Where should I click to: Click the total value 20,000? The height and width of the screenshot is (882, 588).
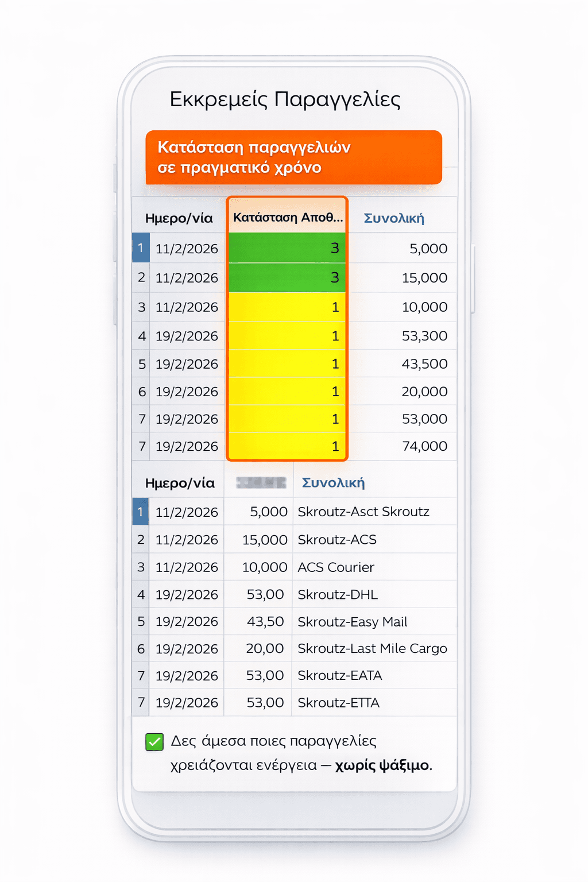click(x=424, y=391)
